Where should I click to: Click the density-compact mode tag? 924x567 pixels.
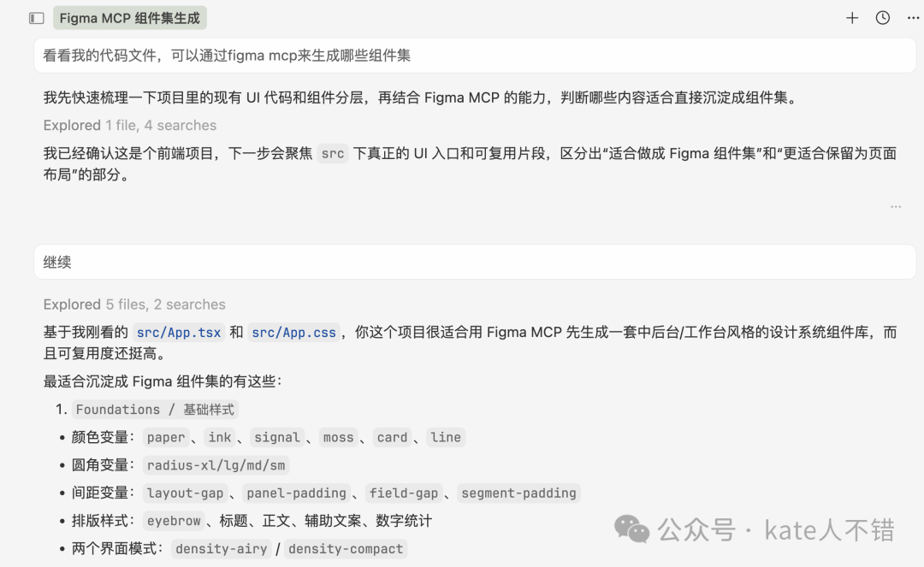pyautogui.click(x=346, y=549)
